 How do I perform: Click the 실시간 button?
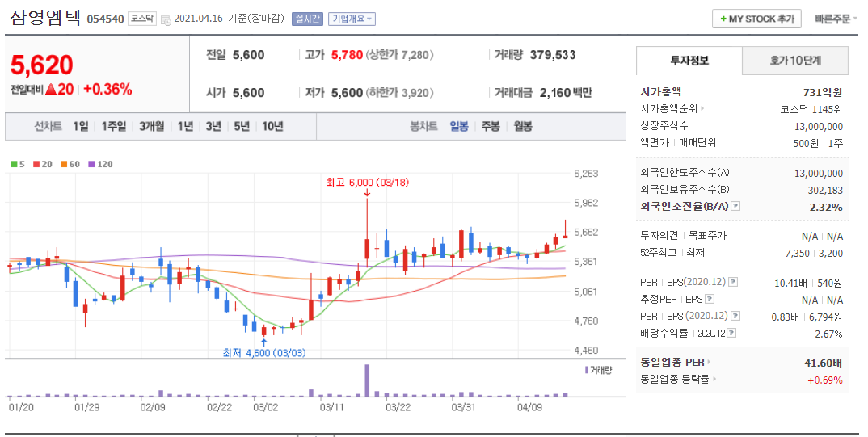[307, 19]
